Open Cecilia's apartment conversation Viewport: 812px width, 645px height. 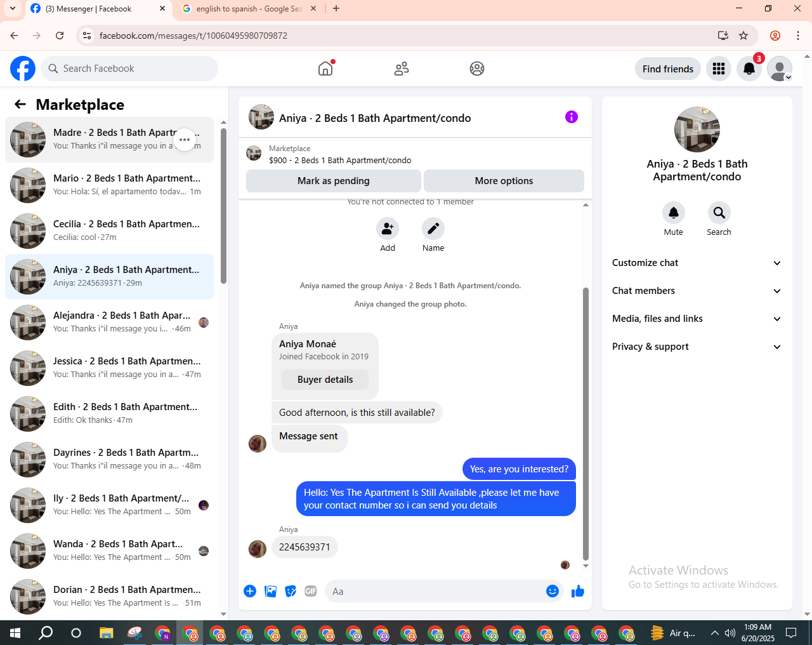tap(109, 231)
